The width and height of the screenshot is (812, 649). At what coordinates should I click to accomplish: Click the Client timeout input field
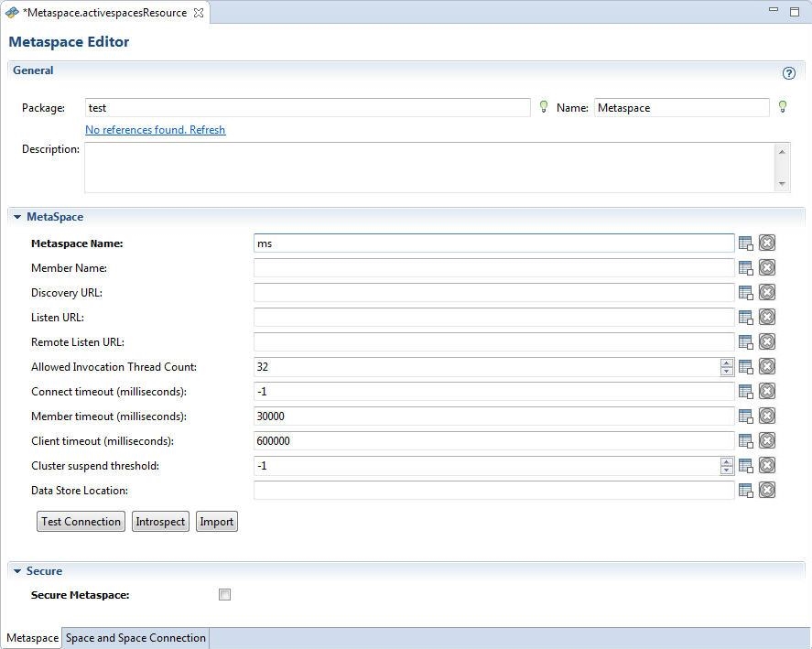[494, 441]
